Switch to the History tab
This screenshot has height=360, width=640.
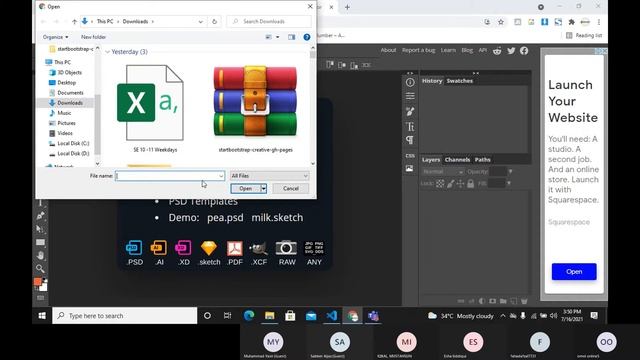tap(432, 81)
